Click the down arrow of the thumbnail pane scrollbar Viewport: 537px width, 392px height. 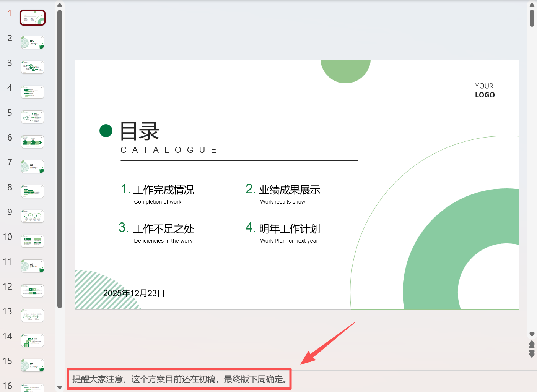60,387
